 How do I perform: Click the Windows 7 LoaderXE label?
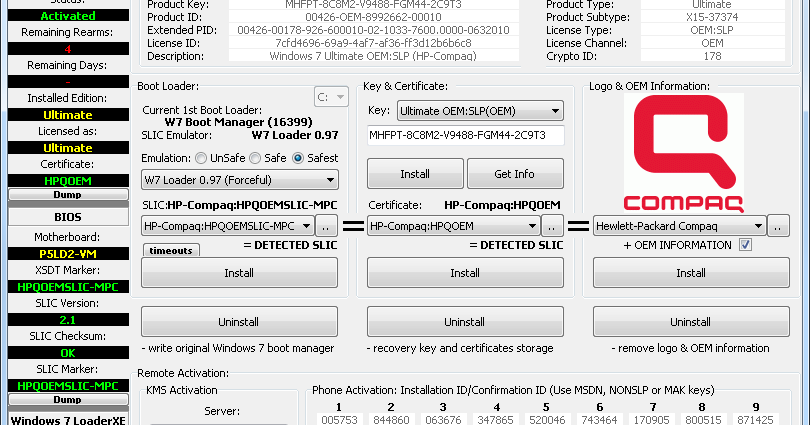[68, 420]
